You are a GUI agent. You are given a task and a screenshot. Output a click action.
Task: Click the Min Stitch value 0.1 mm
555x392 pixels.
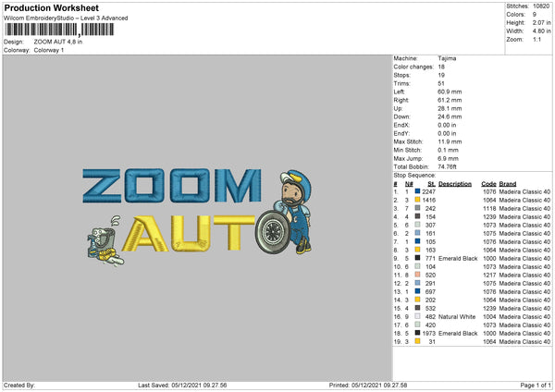coord(448,150)
